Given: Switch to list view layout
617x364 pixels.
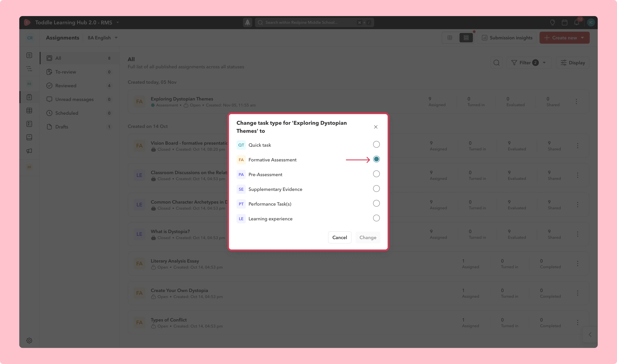Looking at the screenshot, I should [466, 38].
